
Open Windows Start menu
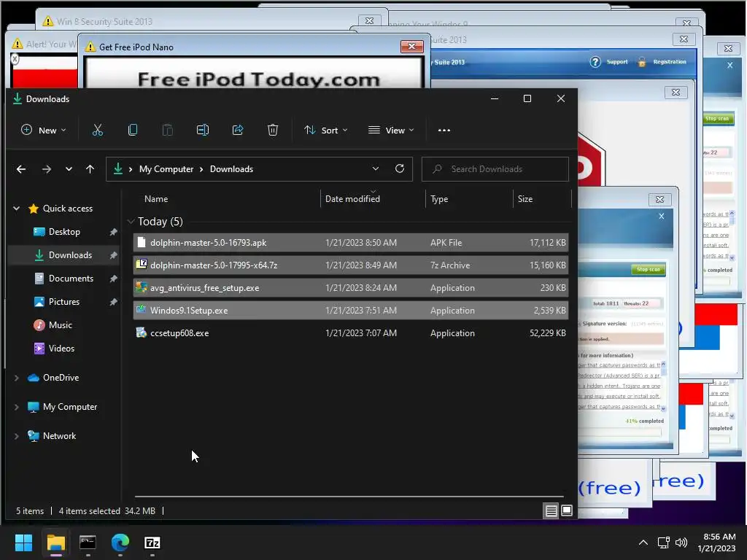pos(23,542)
